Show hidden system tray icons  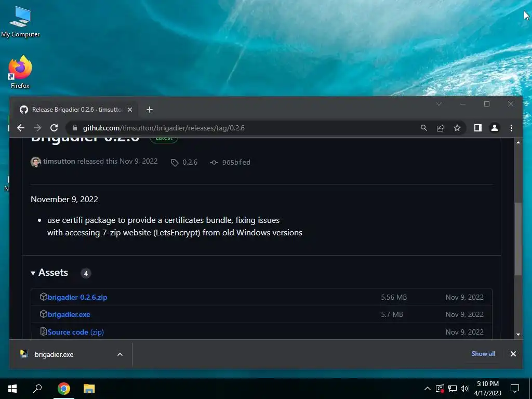428,389
